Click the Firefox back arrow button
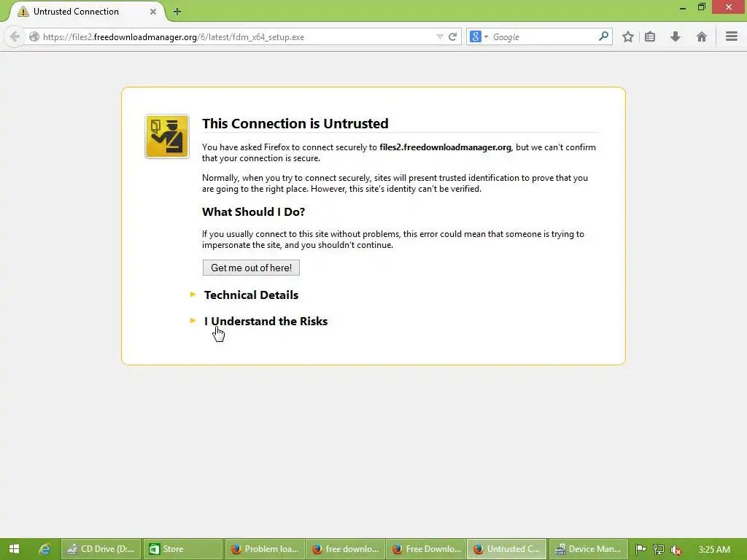The width and height of the screenshot is (747, 560). [15, 36]
